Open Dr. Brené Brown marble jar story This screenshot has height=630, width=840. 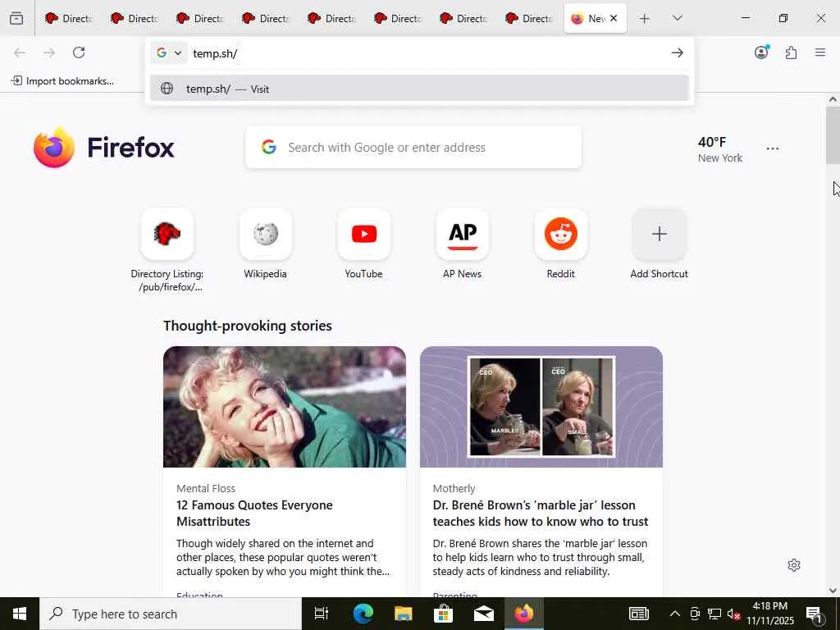[x=541, y=514]
